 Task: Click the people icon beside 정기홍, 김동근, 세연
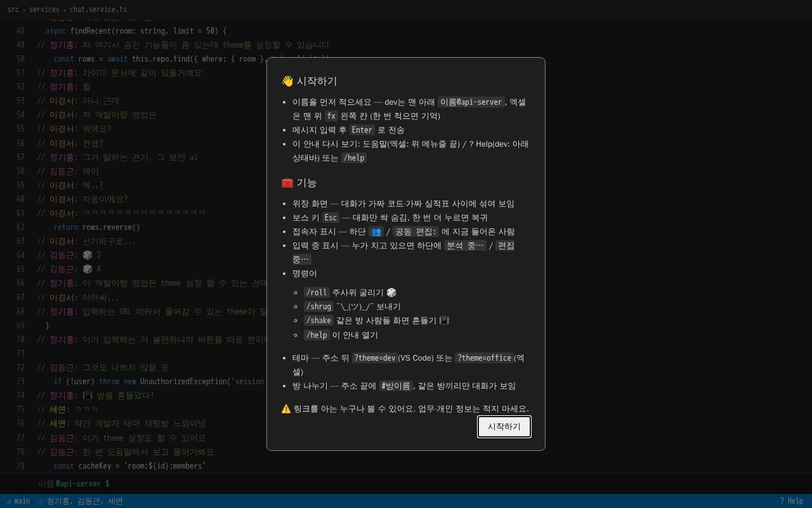coord(40,501)
